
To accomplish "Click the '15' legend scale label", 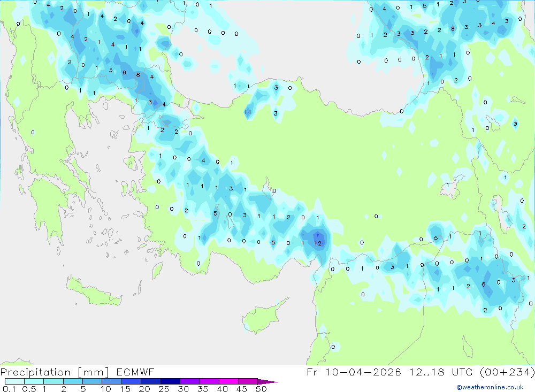I will (125, 389).
